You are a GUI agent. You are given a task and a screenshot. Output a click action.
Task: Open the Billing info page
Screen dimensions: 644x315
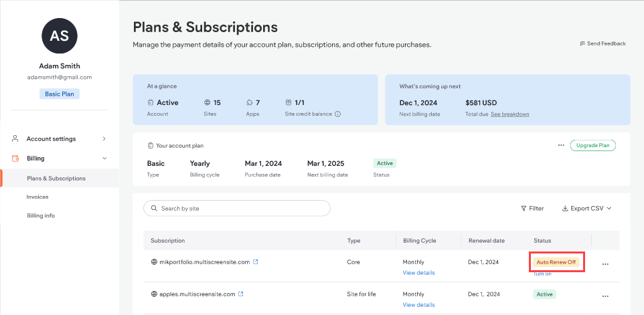41,215
